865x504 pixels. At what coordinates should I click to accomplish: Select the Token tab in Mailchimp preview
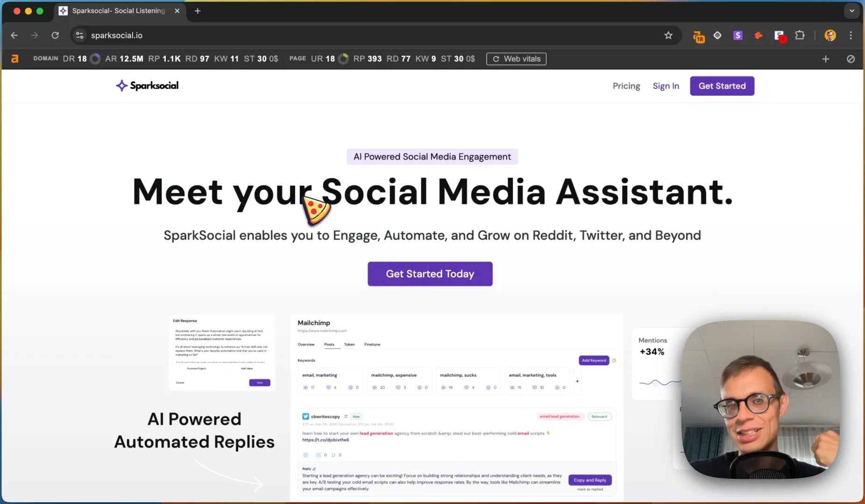[349, 344]
